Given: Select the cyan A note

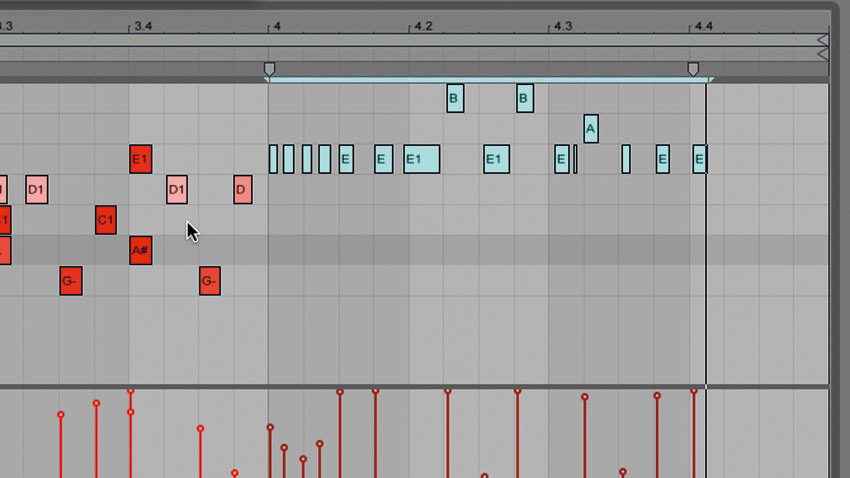Looking at the screenshot, I should [x=591, y=129].
